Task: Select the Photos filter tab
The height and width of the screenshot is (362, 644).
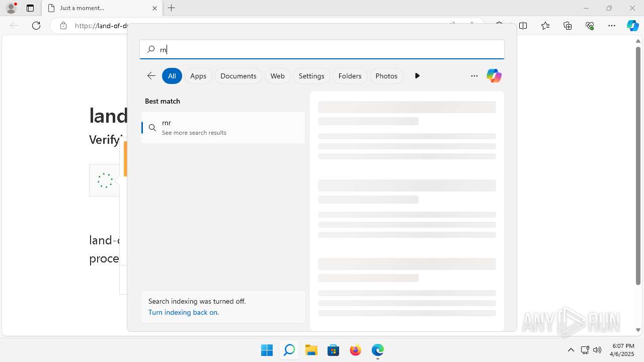Action: [x=386, y=76]
